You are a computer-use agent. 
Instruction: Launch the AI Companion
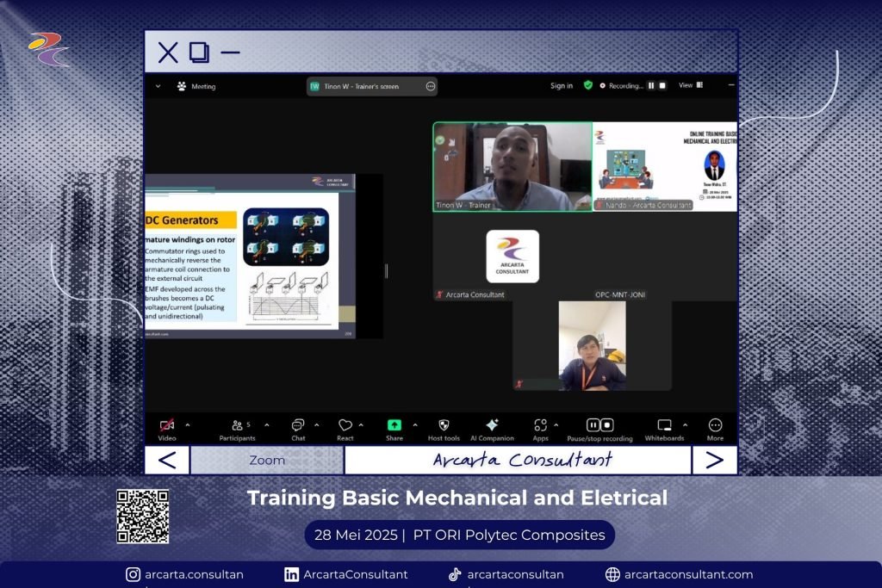(x=492, y=425)
